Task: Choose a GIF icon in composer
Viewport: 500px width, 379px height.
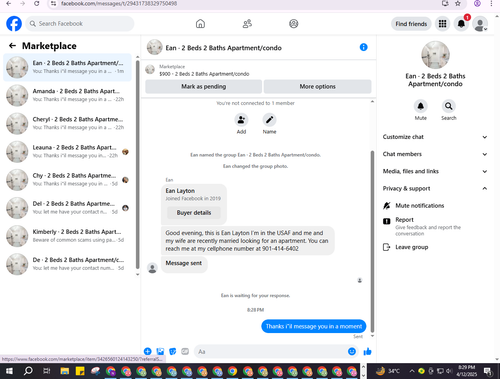Action: pos(185,351)
